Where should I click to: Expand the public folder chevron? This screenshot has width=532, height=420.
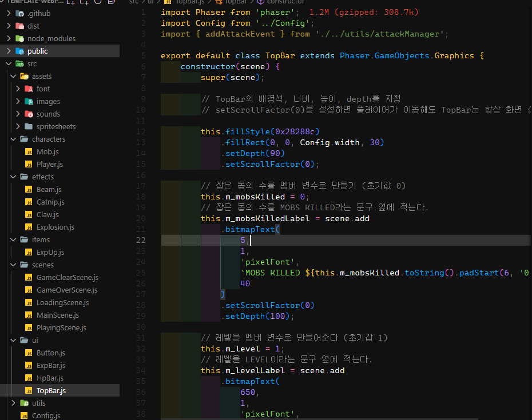click(9, 51)
